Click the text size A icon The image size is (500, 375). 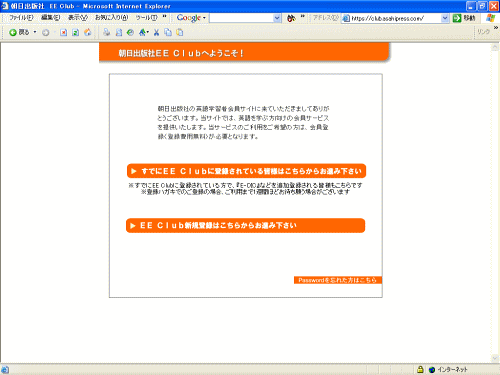[x=143, y=32]
